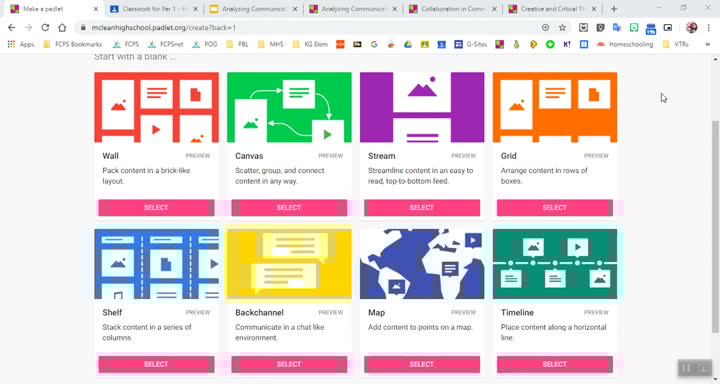Open the Padlet bookmark icon in bookmarks bar

(500, 44)
